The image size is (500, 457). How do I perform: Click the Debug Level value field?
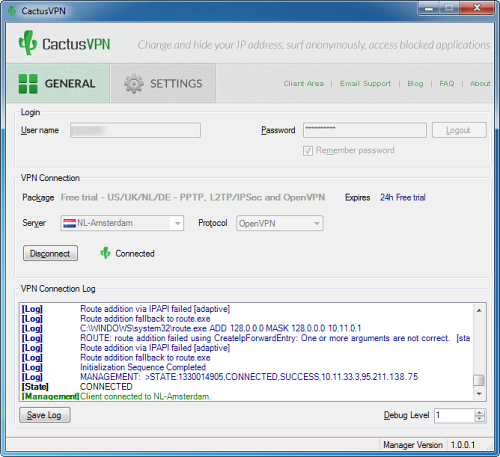tap(454, 415)
